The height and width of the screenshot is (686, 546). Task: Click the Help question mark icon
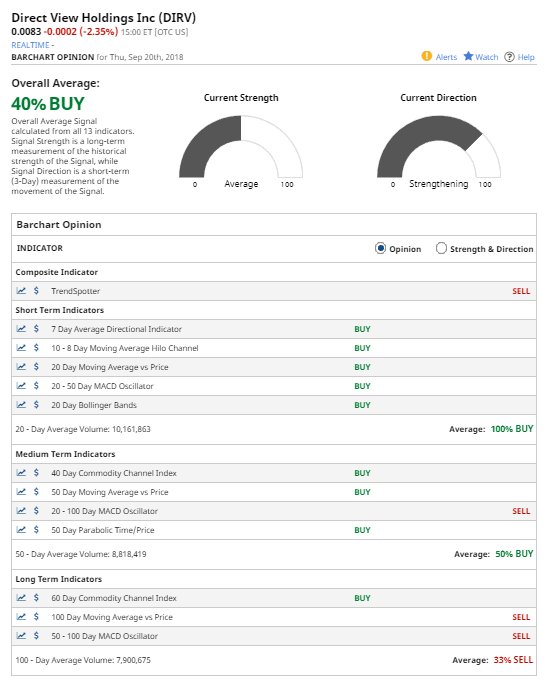(x=509, y=57)
